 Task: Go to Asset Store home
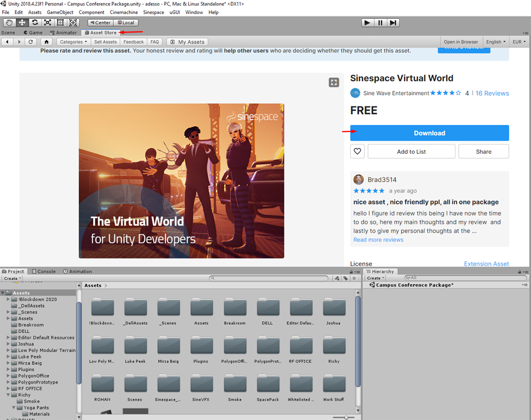[46, 42]
